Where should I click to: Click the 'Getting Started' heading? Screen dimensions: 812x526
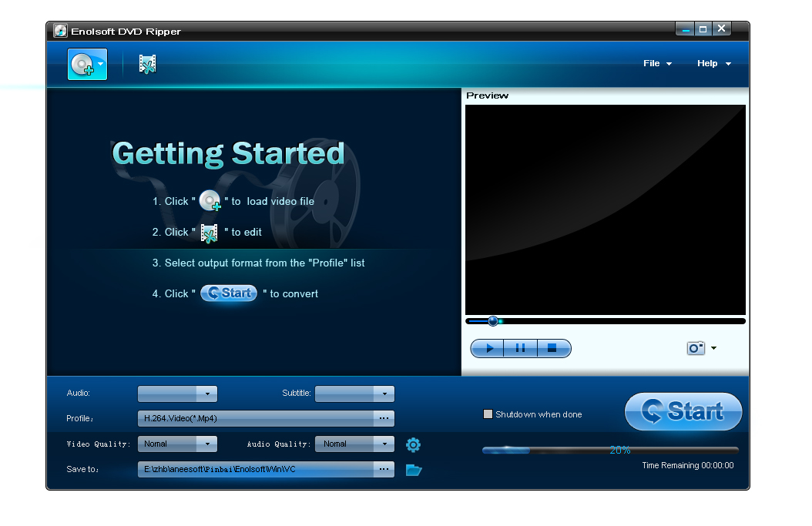[228, 154]
